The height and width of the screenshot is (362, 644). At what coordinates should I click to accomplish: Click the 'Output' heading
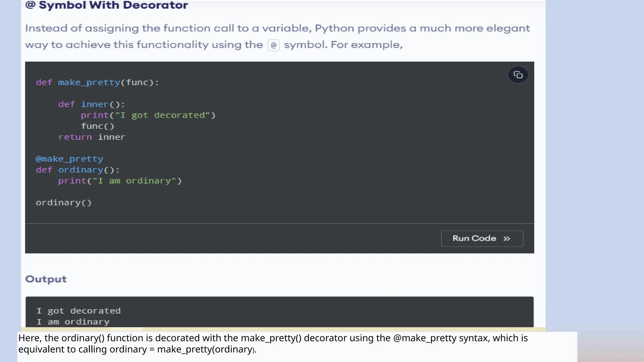(x=46, y=279)
